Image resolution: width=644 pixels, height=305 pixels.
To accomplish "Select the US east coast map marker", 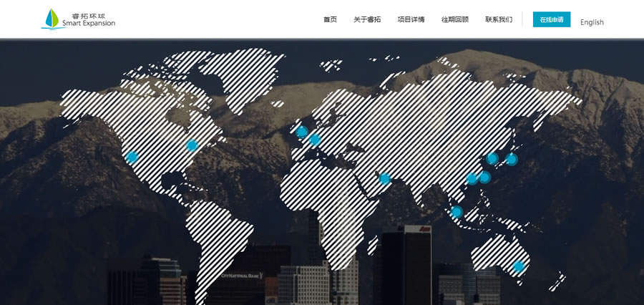I will pos(192,145).
